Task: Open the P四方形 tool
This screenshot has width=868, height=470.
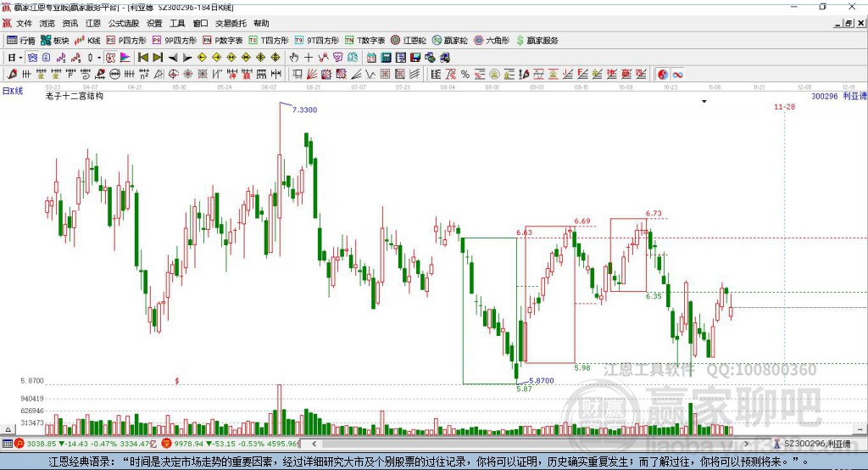Action: (x=126, y=41)
